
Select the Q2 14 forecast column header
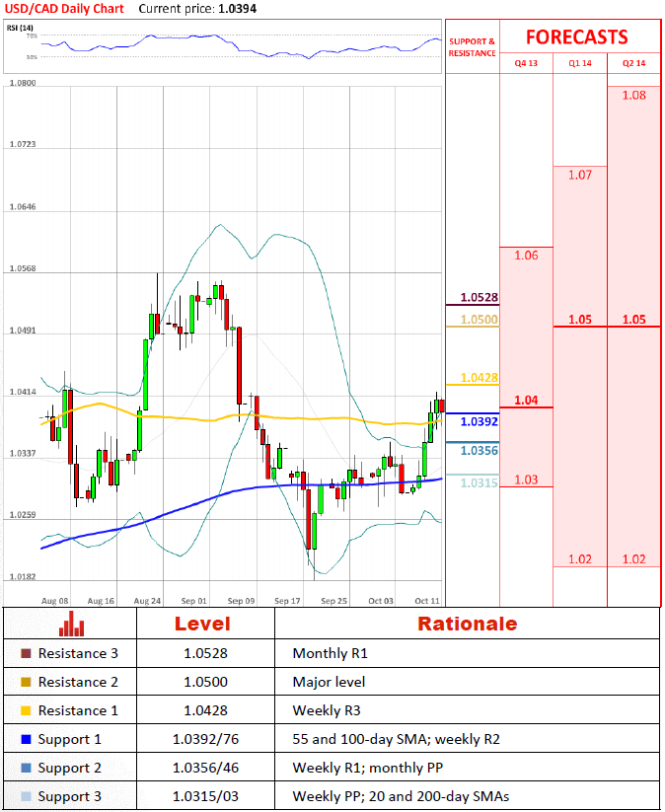pos(634,63)
